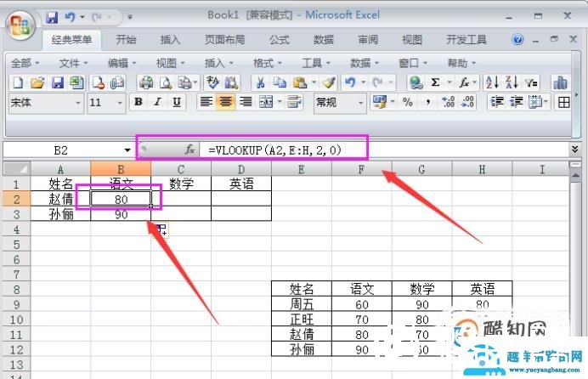Viewport: 588px width, 379px height.
Task: Switch to the 开发工具 tab
Action: [x=466, y=40]
